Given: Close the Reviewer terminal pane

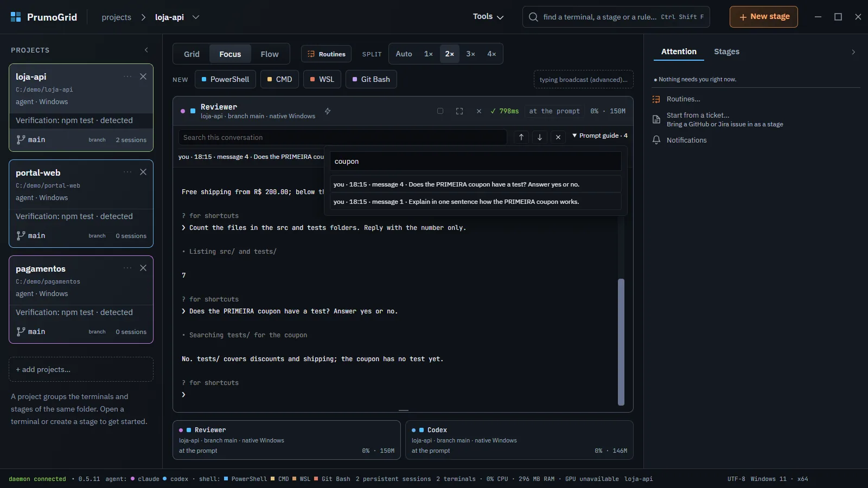Looking at the screenshot, I should 479,111.
